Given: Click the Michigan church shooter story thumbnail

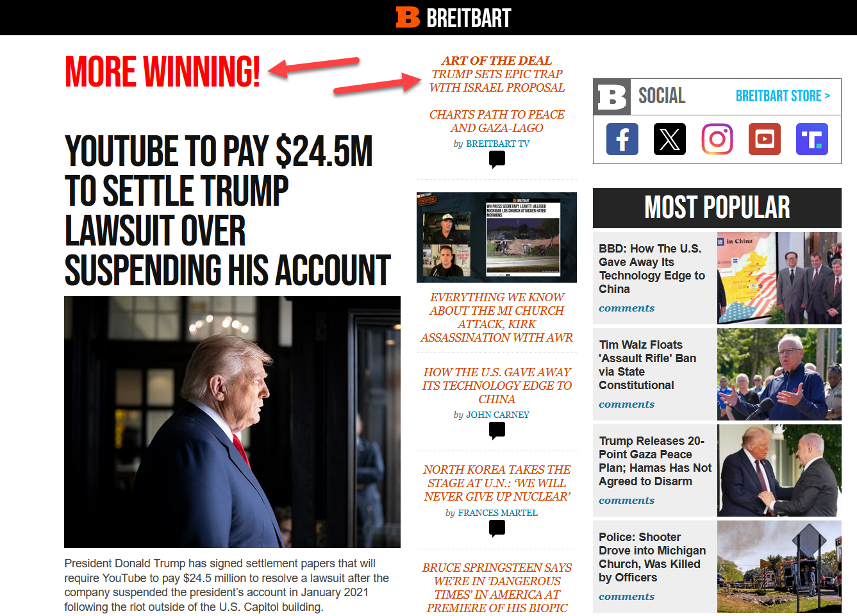Looking at the screenshot, I should 779,567.
